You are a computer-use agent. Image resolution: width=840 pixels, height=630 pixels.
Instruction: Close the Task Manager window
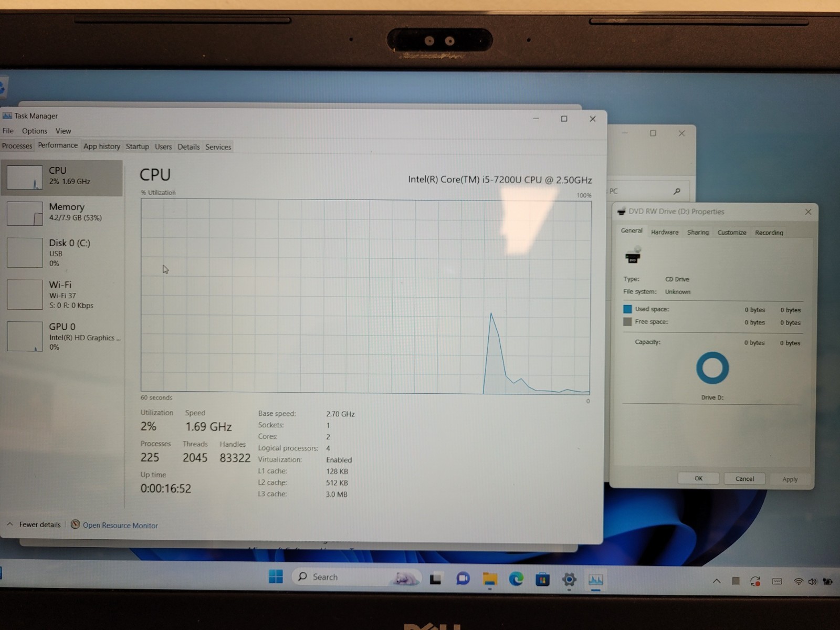click(593, 119)
